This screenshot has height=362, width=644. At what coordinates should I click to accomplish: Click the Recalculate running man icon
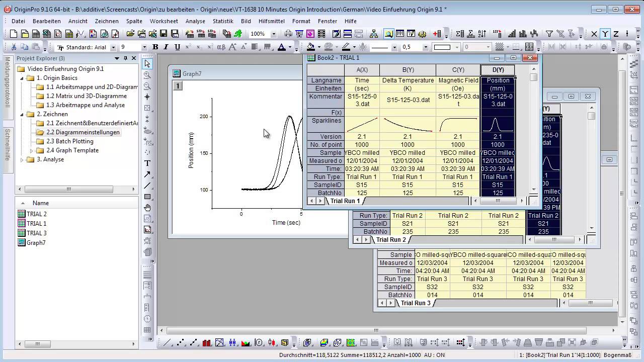[238, 34]
